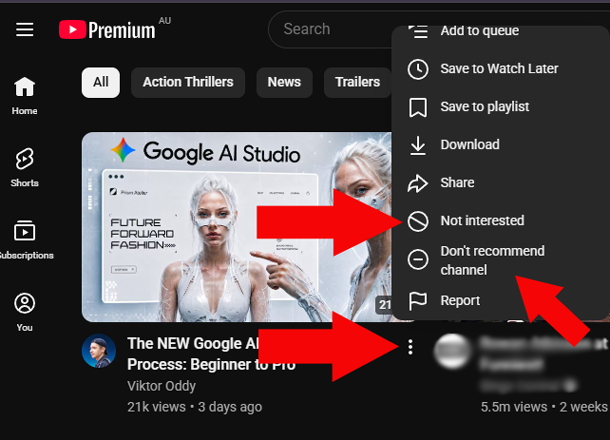The width and height of the screenshot is (610, 440).
Task: Choose Report from the menu
Action: coord(501,300)
